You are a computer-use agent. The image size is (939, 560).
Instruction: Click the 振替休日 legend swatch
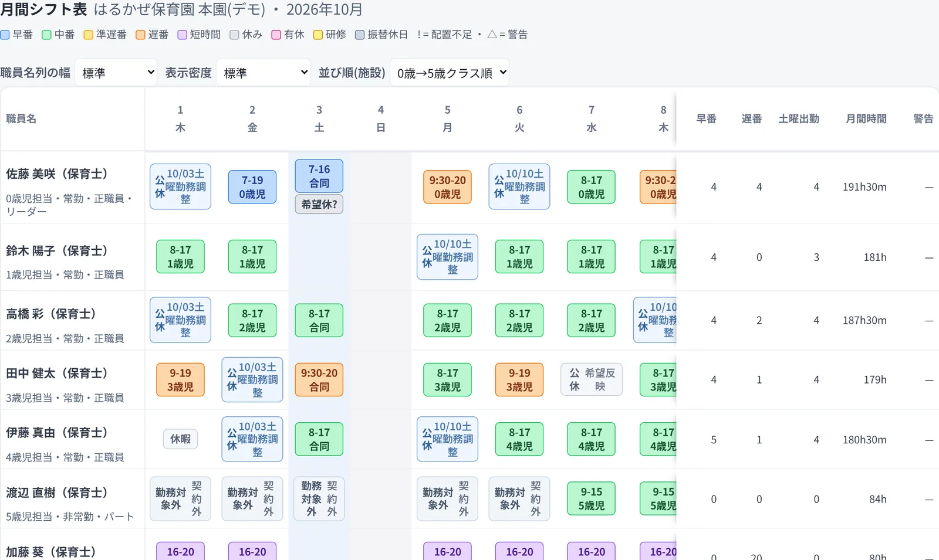coord(360,35)
